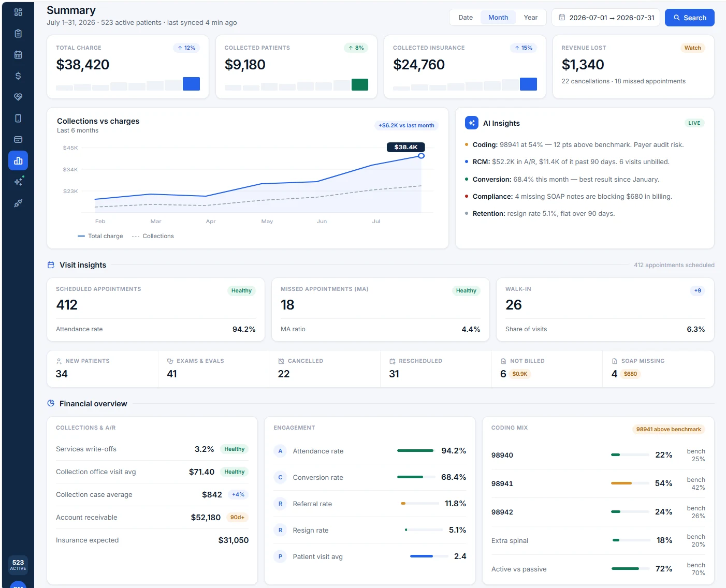The image size is (726, 588).
Task: Click the Not Billed stat tile
Action: coord(547,369)
